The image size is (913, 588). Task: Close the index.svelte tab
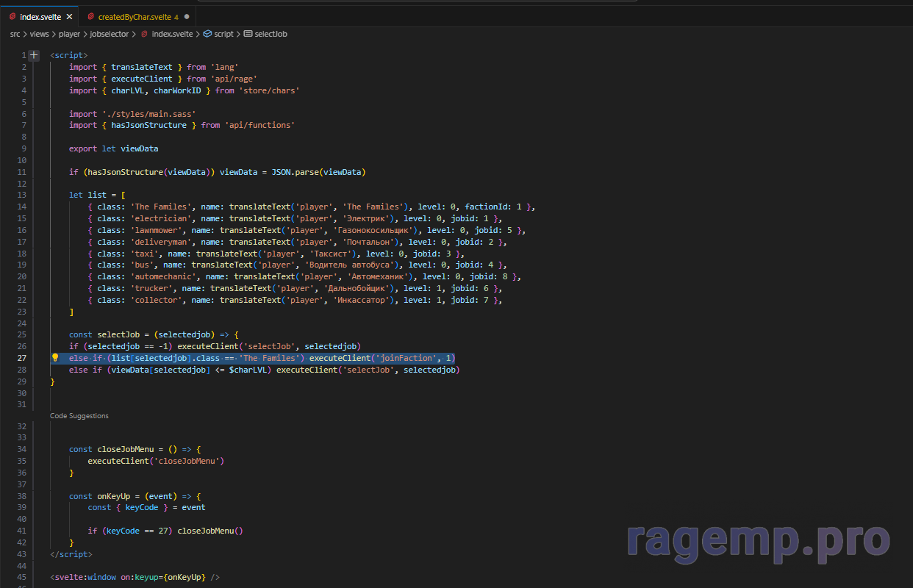pyautogui.click(x=70, y=16)
